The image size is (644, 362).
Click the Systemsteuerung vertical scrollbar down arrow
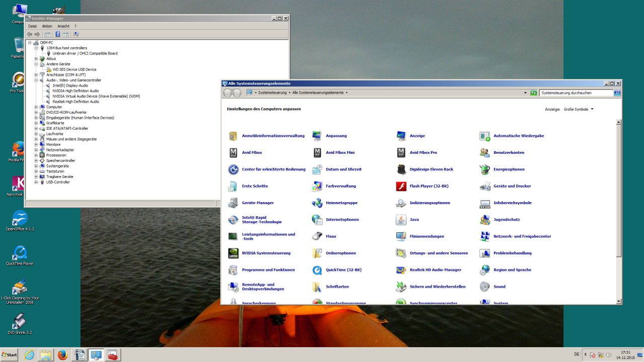coord(619,301)
